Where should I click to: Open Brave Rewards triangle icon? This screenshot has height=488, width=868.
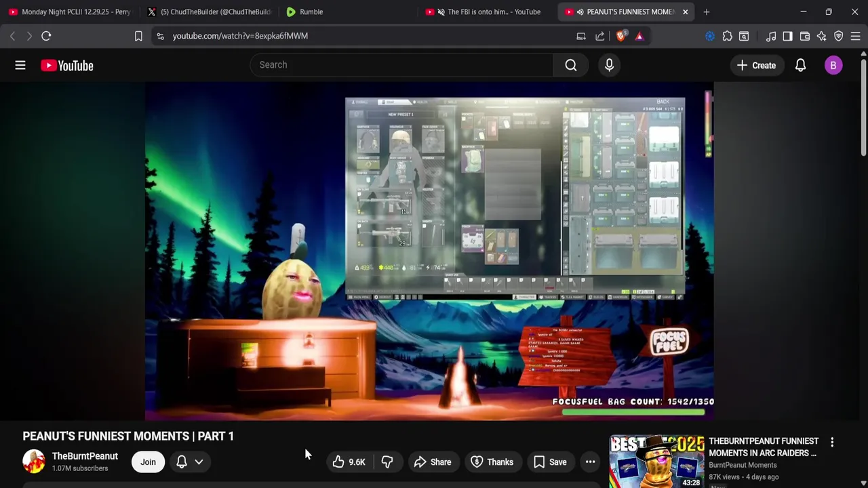[639, 36]
